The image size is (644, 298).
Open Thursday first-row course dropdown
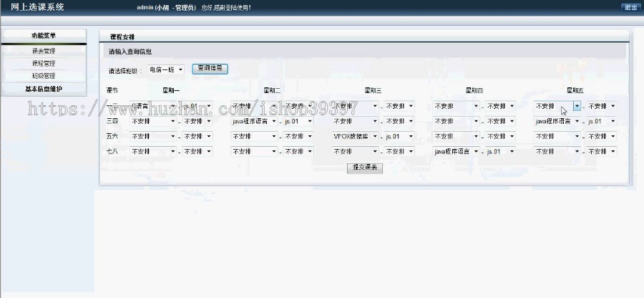pyautogui.click(x=457, y=106)
